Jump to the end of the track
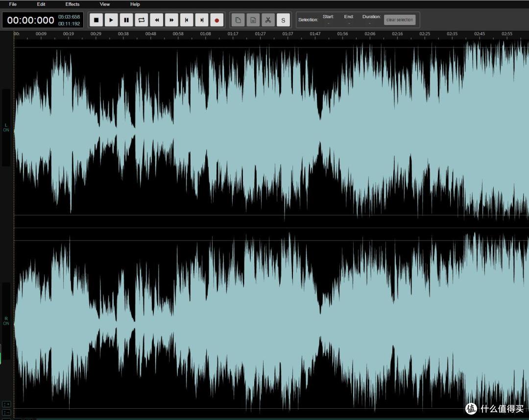Viewport: 529px width, 420px height. (202, 20)
